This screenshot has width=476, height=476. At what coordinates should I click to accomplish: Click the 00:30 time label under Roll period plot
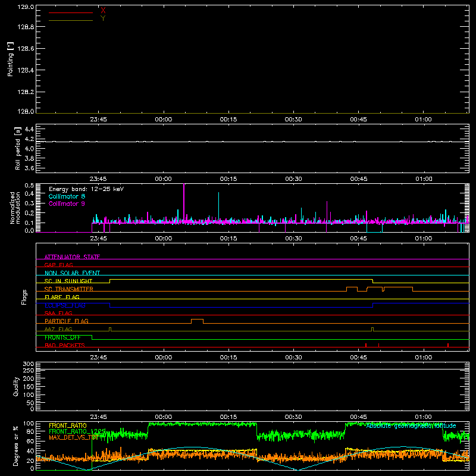point(293,179)
